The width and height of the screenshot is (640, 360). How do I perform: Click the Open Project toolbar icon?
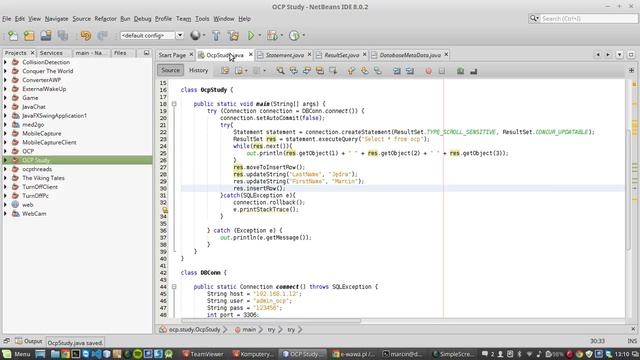[46, 36]
